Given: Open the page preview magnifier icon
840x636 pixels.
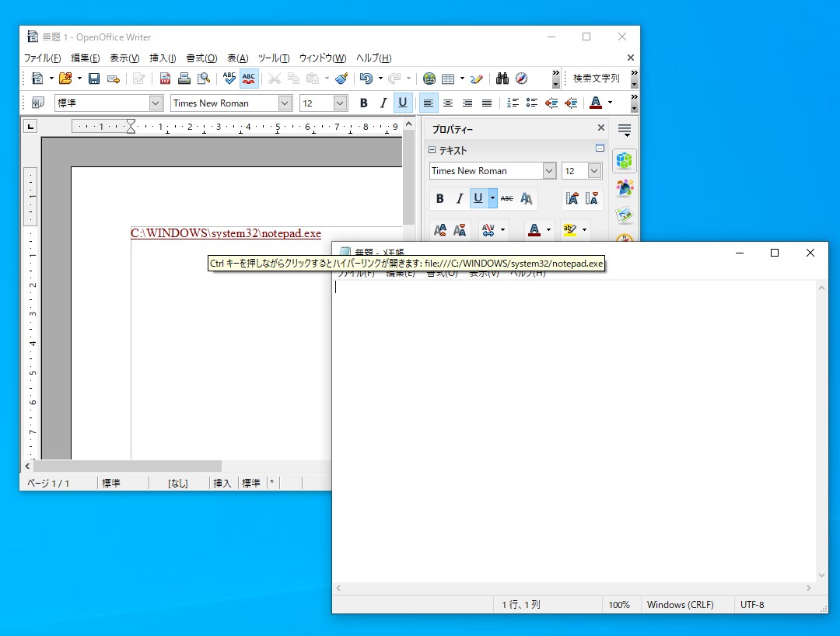Looking at the screenshot, I should (204, 79).
